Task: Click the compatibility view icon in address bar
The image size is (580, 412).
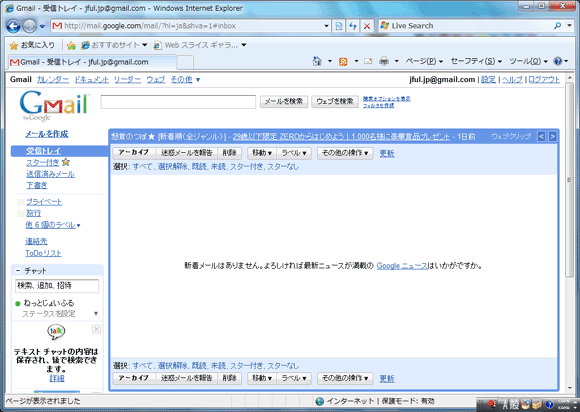Action: click(338, 26)
